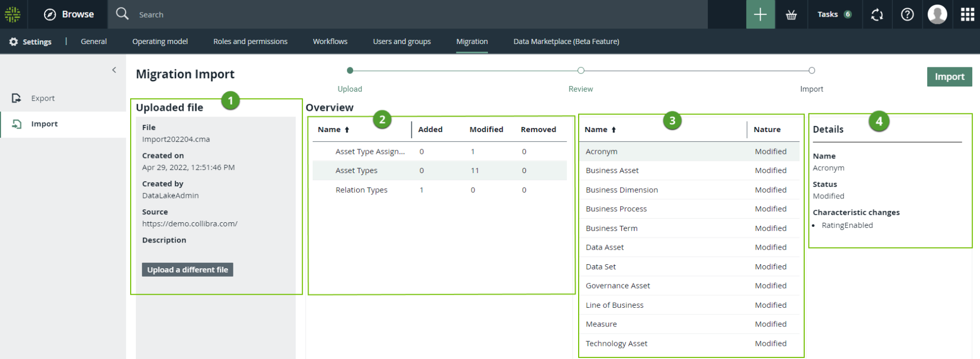Click the Collibra logo icon
The height and width of the screenshot is (359, 980).
[x=12, y=15]
